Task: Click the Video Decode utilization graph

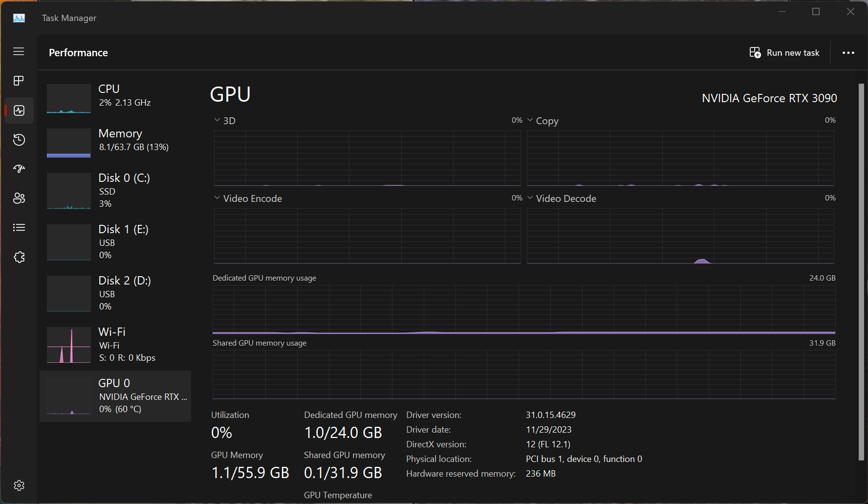Action: click(x=681, y=236)
